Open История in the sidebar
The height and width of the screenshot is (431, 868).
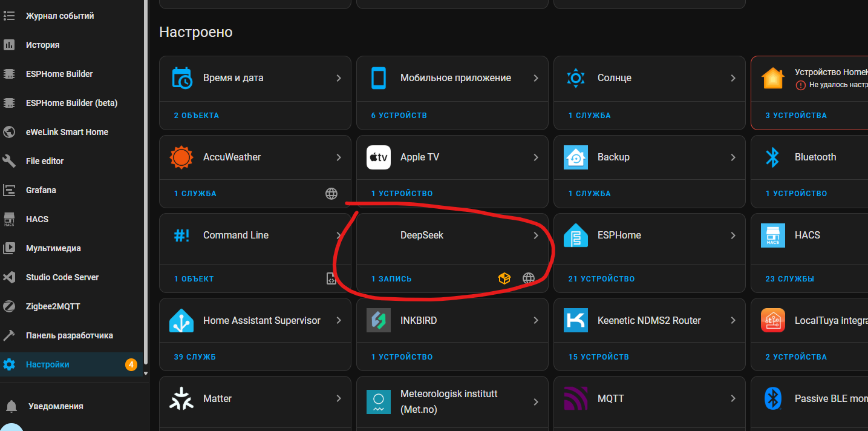click(x=71, y=45)
